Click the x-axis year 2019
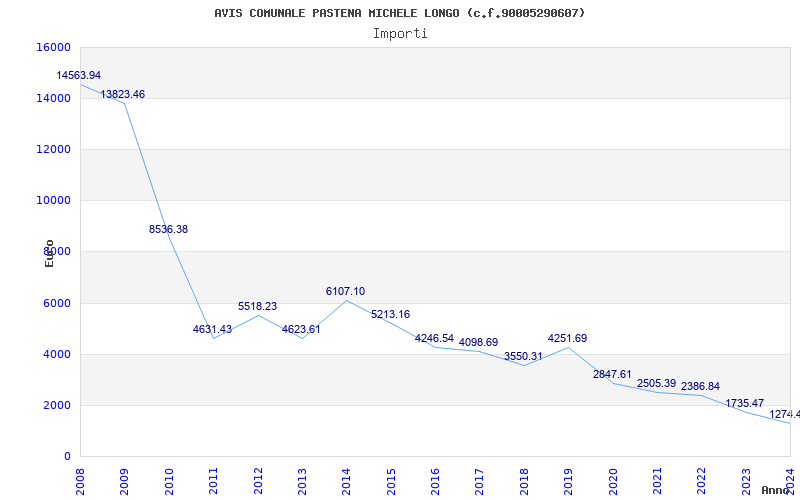 click(x=568, y=481)
